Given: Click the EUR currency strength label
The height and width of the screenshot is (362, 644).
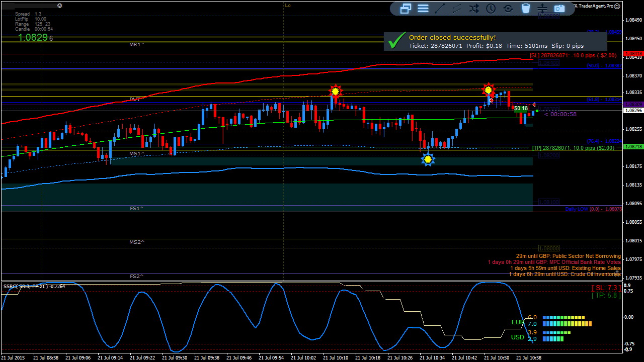Looking at the screenshot, I should pyautogui.click(x=518, y=322).
